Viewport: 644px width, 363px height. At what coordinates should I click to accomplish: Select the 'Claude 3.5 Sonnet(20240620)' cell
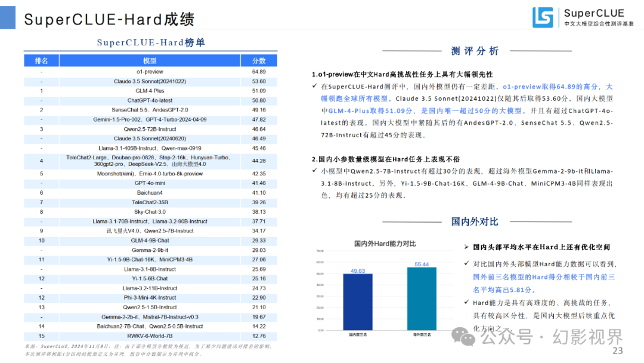[x=150, y=139]
